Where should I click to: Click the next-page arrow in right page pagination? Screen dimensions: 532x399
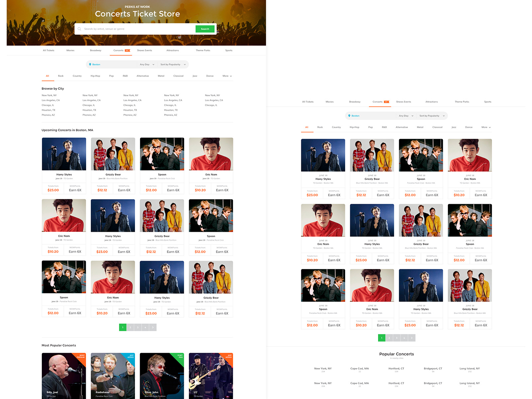(412, 338)
